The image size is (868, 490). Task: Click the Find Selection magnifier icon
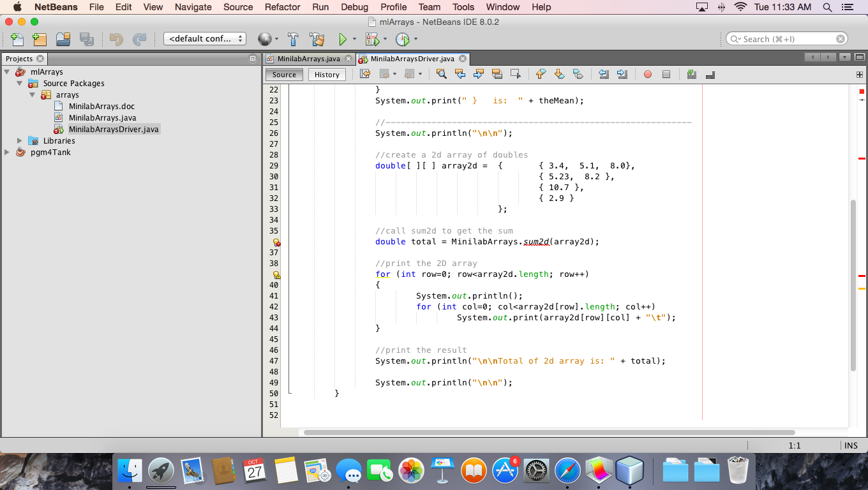coord(441,74)
